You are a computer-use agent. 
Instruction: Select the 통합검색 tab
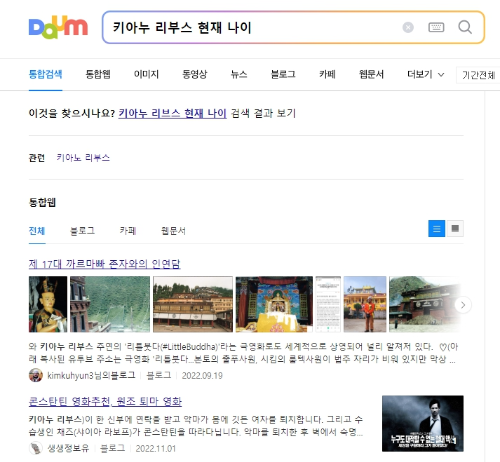(45, 74)
